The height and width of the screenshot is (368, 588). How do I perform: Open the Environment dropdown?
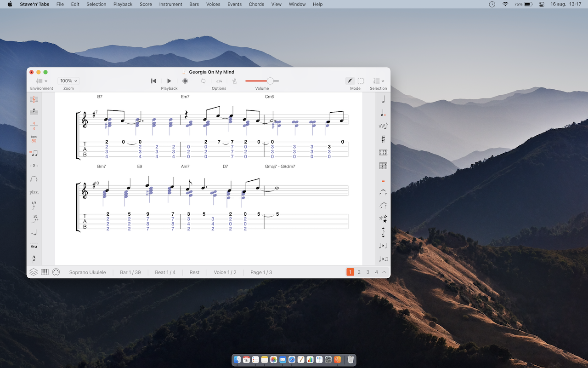pyautogui.click(x=42, y=81)
